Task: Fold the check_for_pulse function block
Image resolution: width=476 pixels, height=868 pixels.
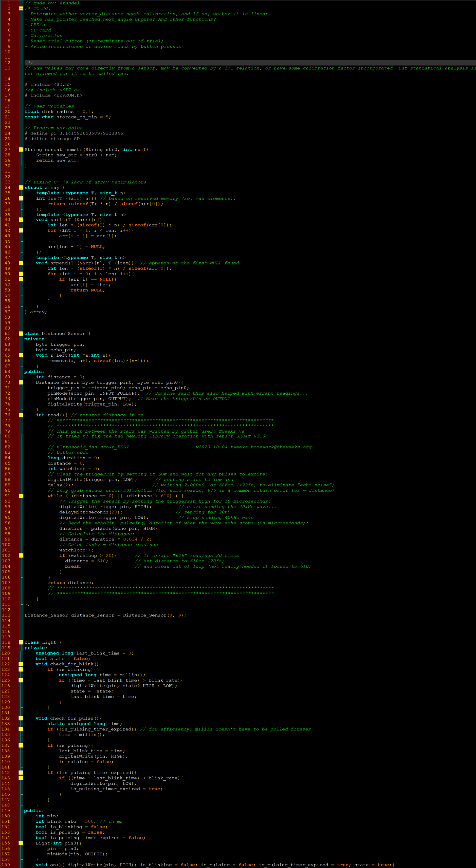Action: 21,718
